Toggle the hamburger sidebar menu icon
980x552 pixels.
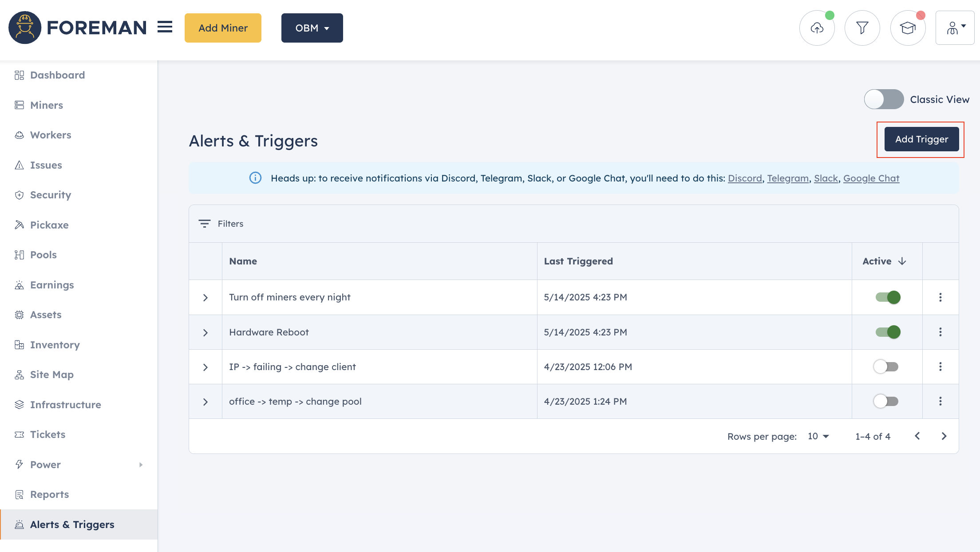point(165,28)
